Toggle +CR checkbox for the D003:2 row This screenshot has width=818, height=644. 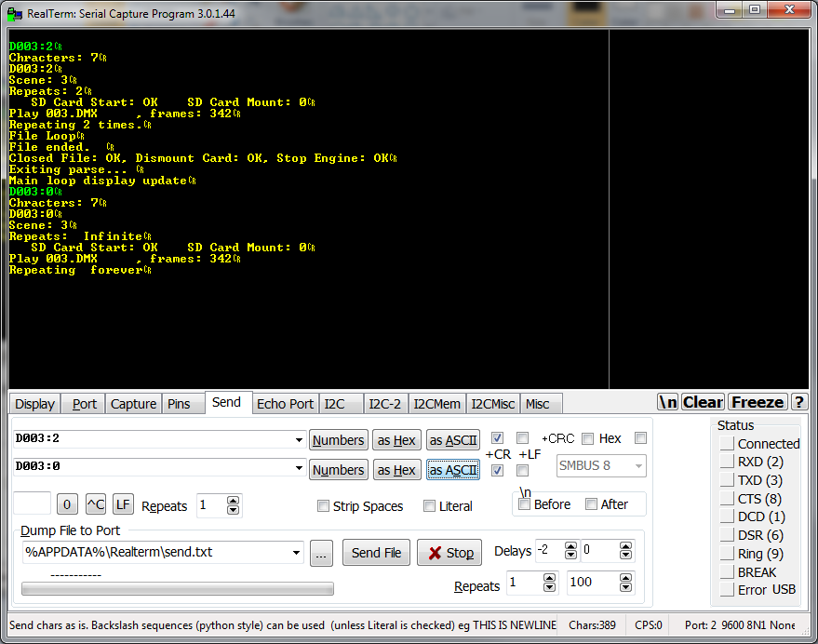pos(497,437)
